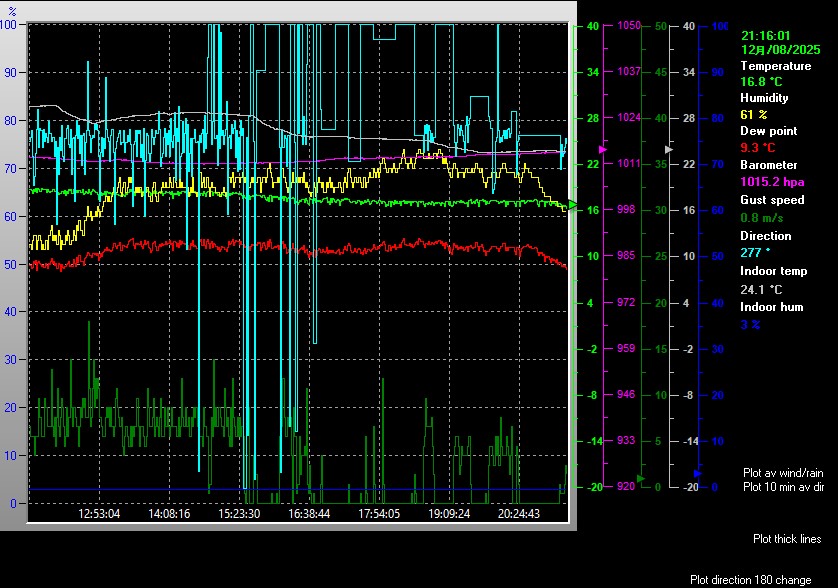Click the Barometer legend label
838x588 pixels.
768,165
